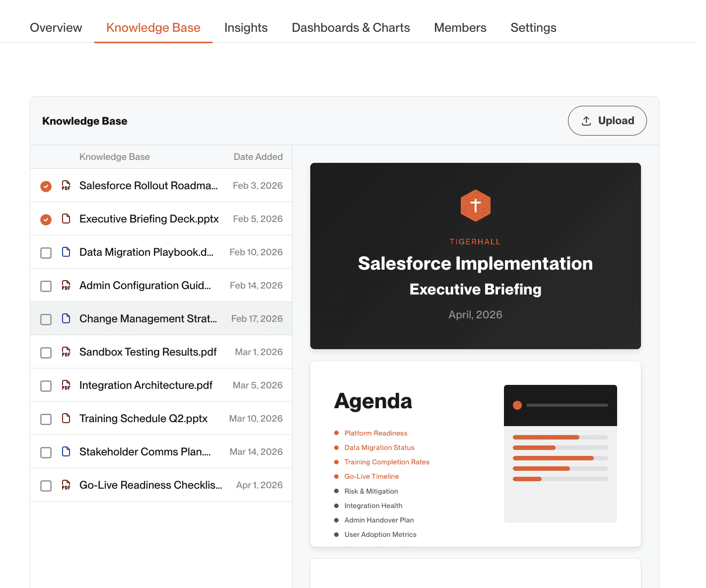The width and height of the screenshot is (706, 588).
Task: Open Salesforce Rollout Roadmap file name
Action: point(148,186)
